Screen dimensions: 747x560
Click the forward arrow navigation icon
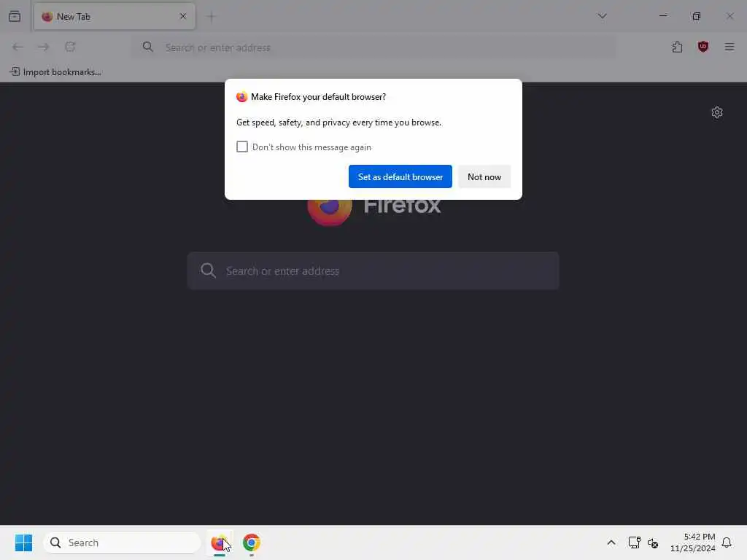44,47
